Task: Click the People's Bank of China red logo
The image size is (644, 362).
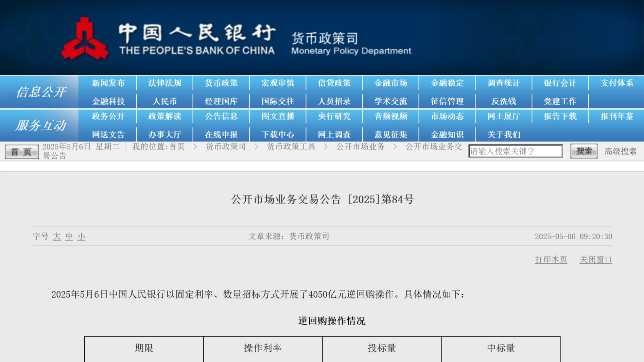Action: (x=85, y=39)
